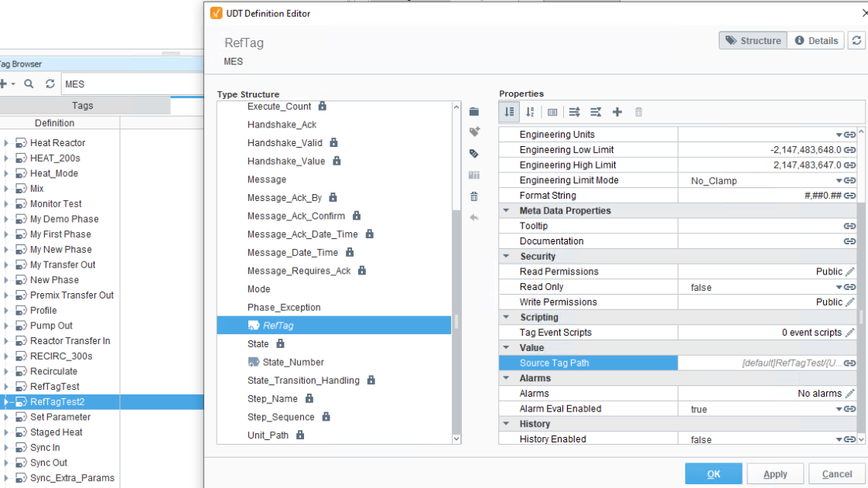Click the lock icon next to Handshake_Valid
Image resolution: width=868 pixels, height=488 pixels.
[333, 142]
